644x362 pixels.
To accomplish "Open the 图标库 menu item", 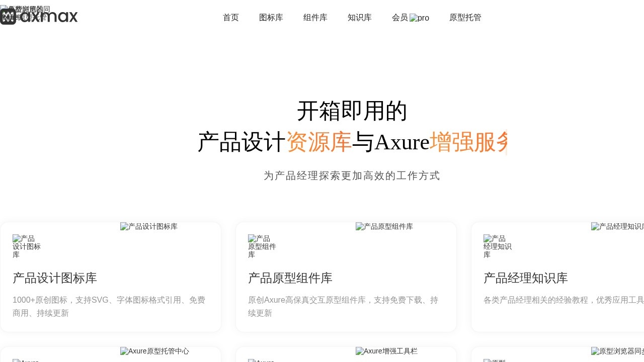I will (271, 18).
